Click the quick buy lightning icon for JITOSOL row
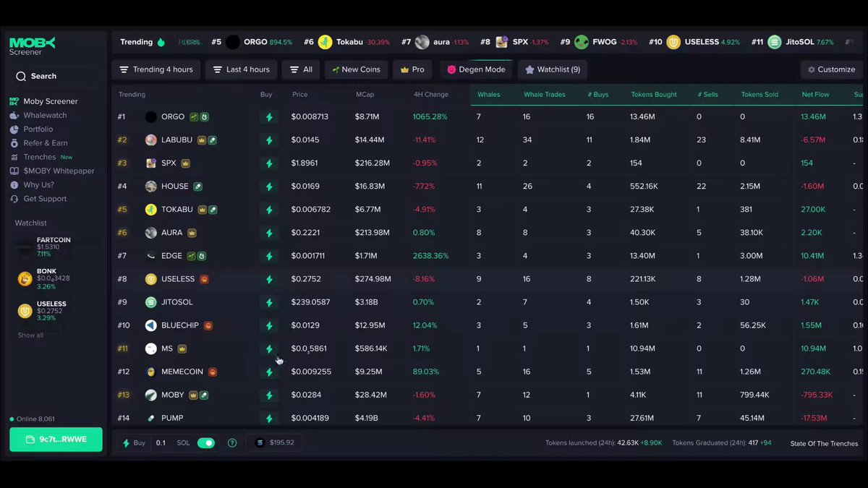 269,302
